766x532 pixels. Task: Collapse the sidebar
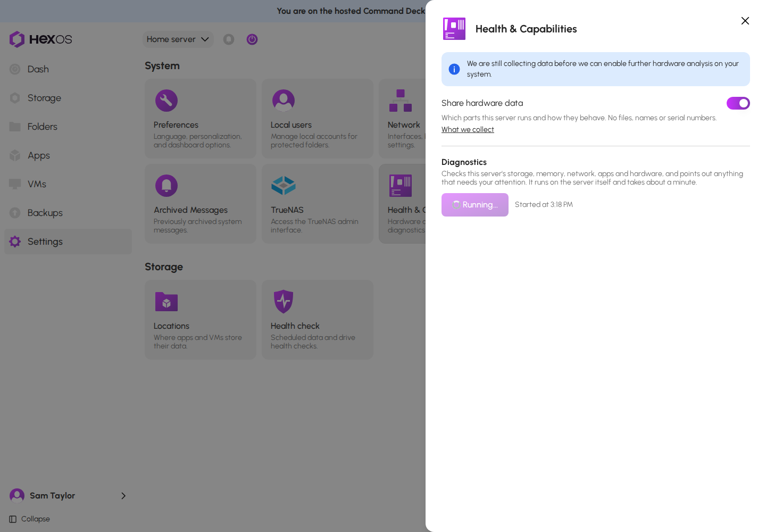(30, 519)
